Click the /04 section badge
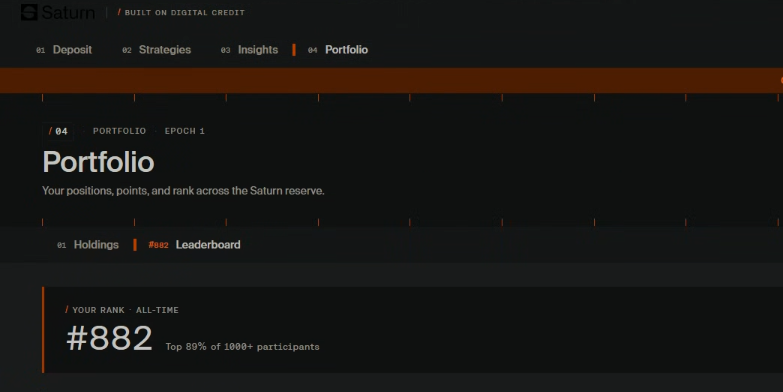Viewport: 783px width, 392px height. [x=58, y=131]
